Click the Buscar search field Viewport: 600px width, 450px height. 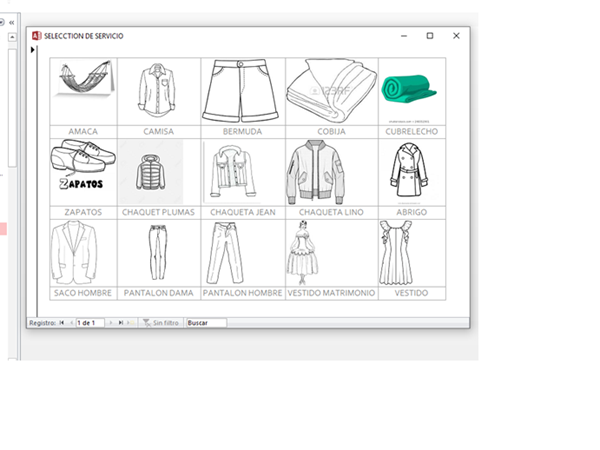pyautogui.click(x=206, y=323)
